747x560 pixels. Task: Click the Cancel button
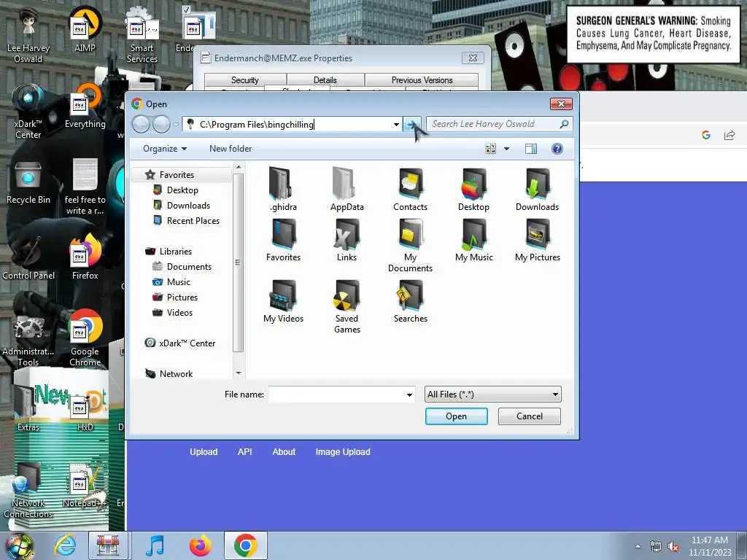[x=530, y=416]
